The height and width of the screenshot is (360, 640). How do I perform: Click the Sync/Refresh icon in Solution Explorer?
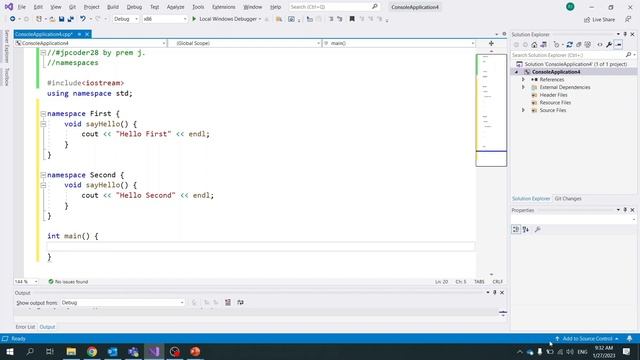click(x=569, y=45)
